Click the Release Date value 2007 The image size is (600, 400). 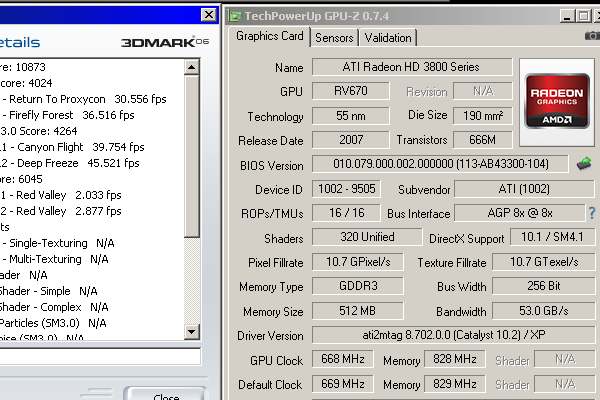pos(351,140)
